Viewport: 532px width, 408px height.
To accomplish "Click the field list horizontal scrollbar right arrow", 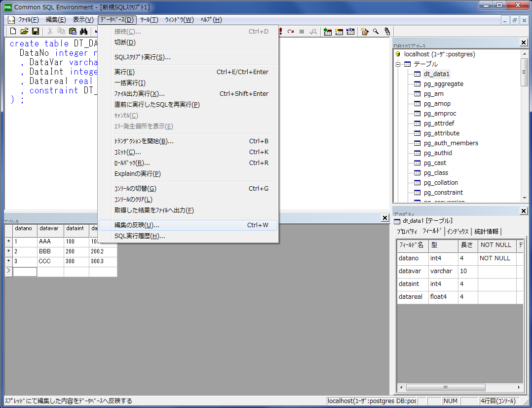I will point(519,387).
